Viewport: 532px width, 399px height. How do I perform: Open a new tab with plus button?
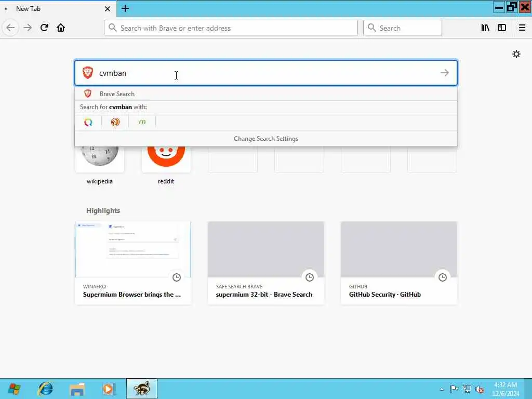(125, 8)
